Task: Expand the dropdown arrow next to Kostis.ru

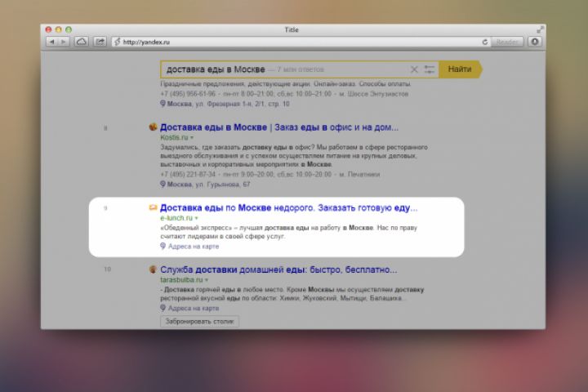Action: (x=192, y=138)
